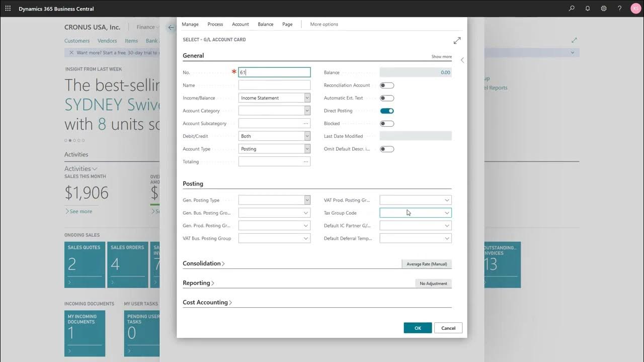Open Account Type dropdown
Viewport: 644px width, 362px height.
tap(307, 149)
